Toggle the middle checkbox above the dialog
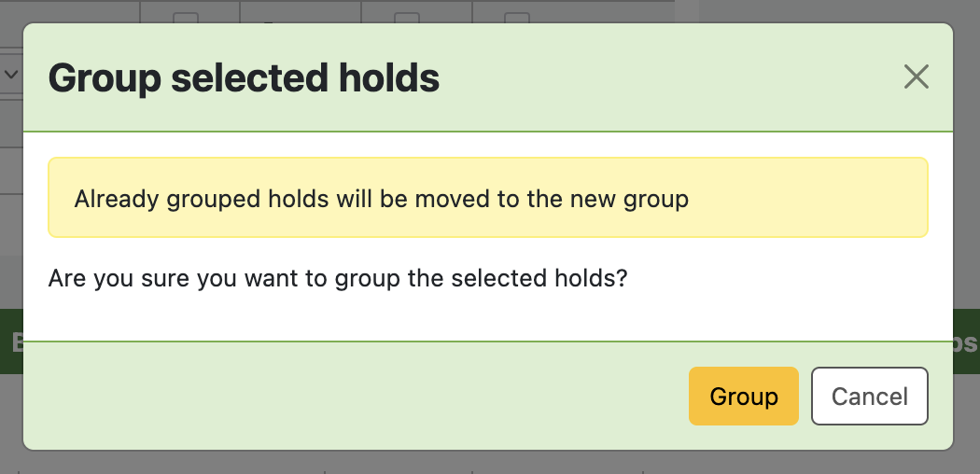980x474 pixels. pyautogui.click(x=406, y=17)
